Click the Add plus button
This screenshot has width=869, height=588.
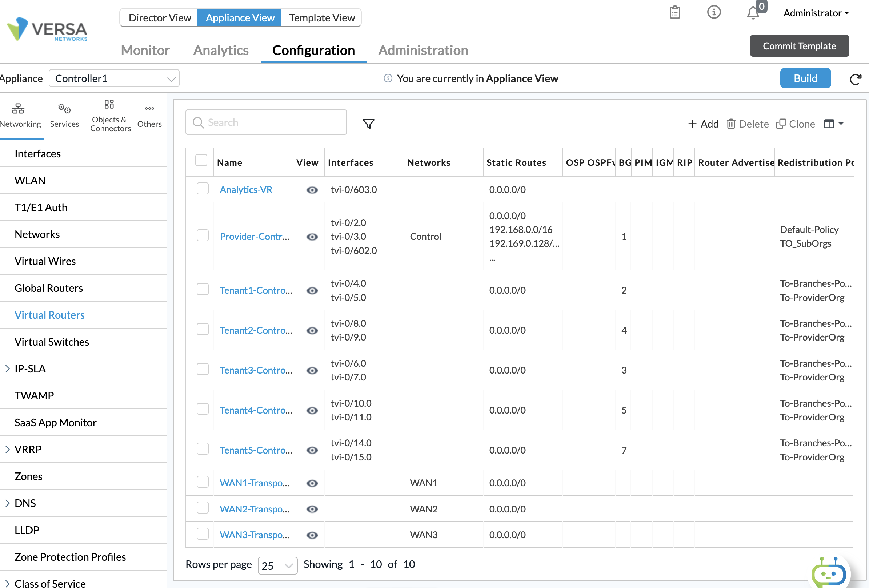click(x=703, y=124)
